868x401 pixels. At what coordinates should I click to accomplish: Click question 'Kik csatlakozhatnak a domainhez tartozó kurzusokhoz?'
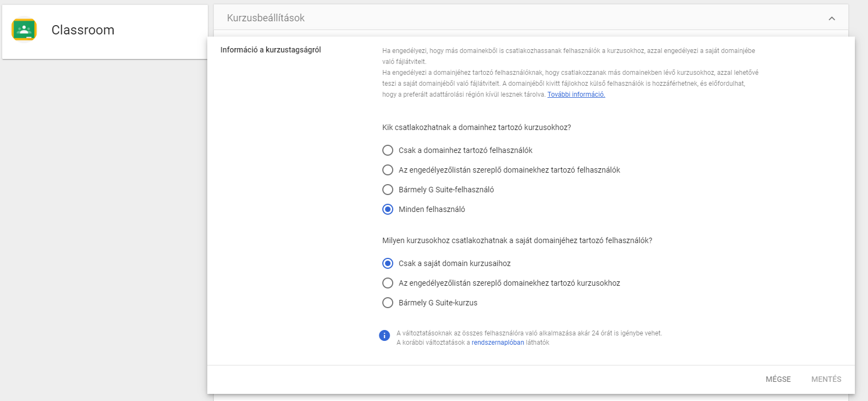[x=476, y=127]
